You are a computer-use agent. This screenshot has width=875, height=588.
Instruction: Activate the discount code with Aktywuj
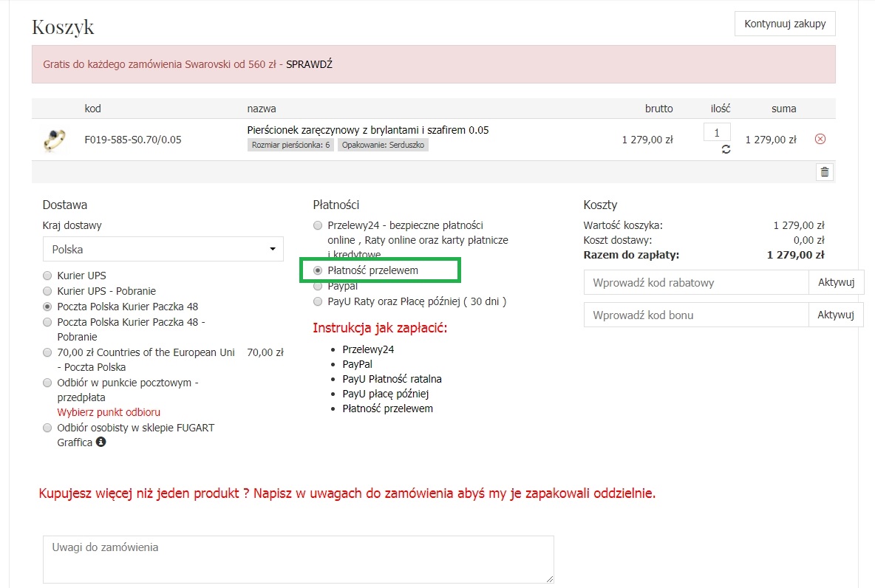tap(836, 282)
